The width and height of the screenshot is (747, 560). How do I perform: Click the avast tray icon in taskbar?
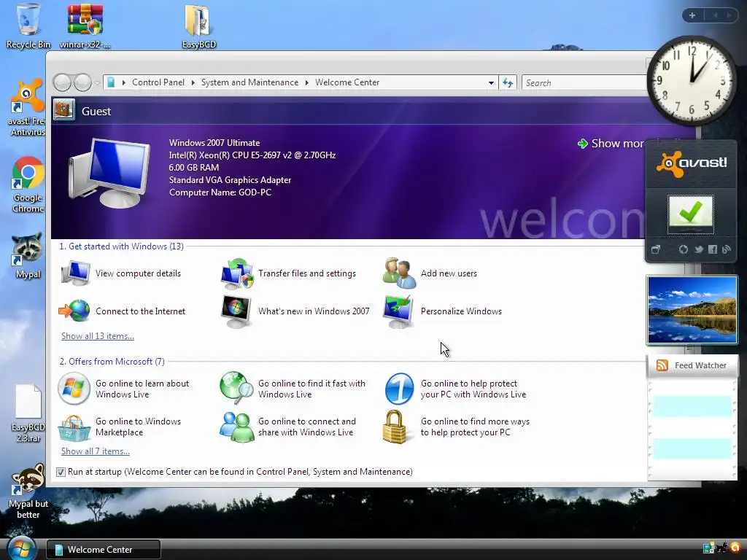(736, 548)
